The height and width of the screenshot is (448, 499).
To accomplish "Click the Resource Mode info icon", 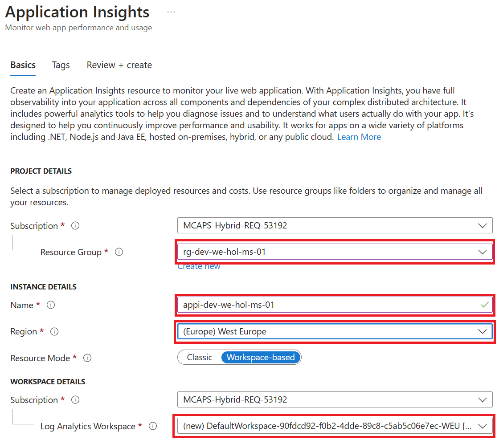I will point(87,358).
